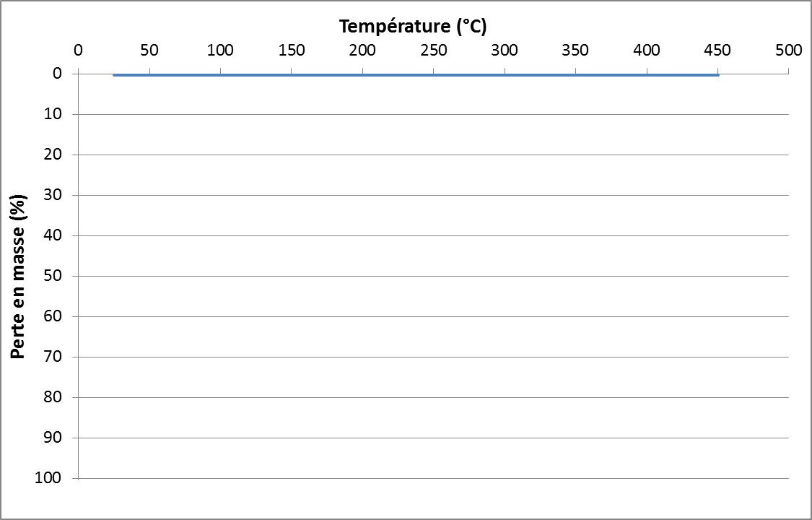
Task: Click the blue data series line
Action: click(415, 74)
